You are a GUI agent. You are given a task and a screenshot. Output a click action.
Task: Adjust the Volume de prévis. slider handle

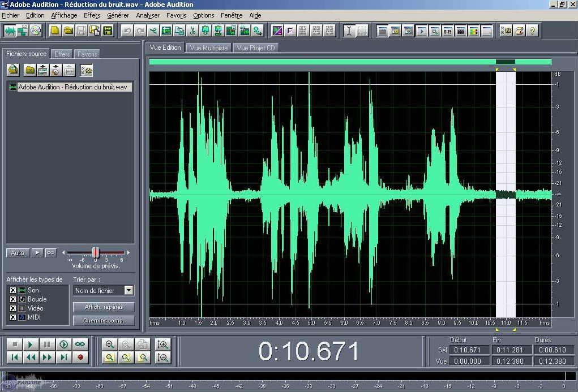click(x=96, y=253)
